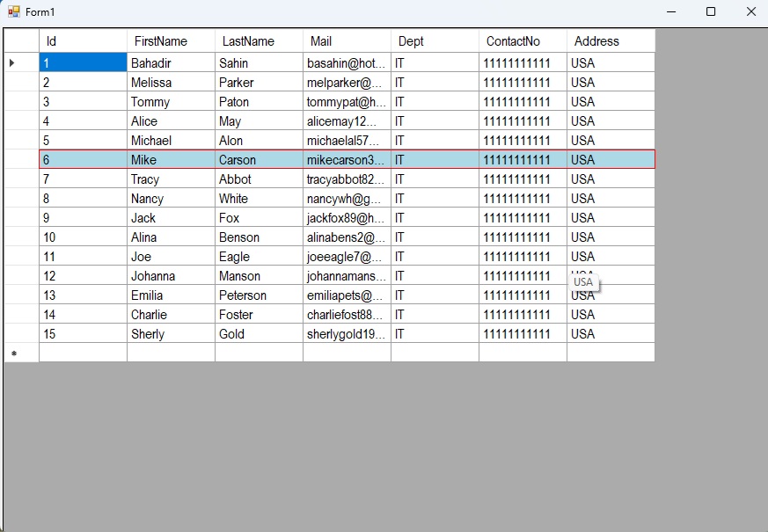Click the LastName column header

point(259,41)
